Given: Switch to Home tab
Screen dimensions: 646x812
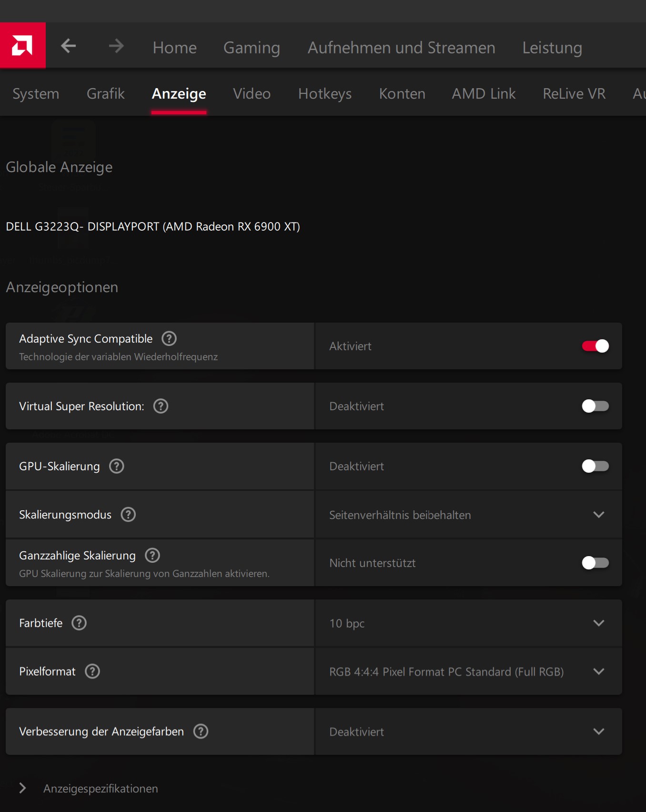Looking at the screenshot, I should [175, 48].
